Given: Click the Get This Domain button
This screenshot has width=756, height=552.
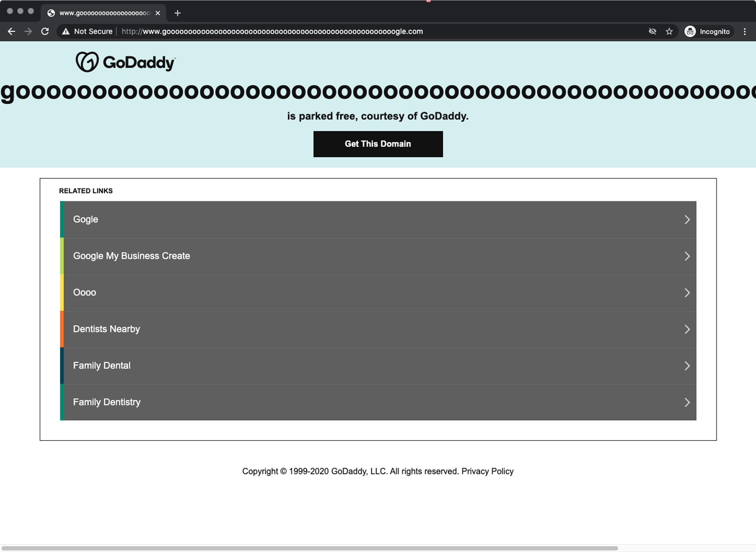Looking at the screenshot, I should coord(378,144).
